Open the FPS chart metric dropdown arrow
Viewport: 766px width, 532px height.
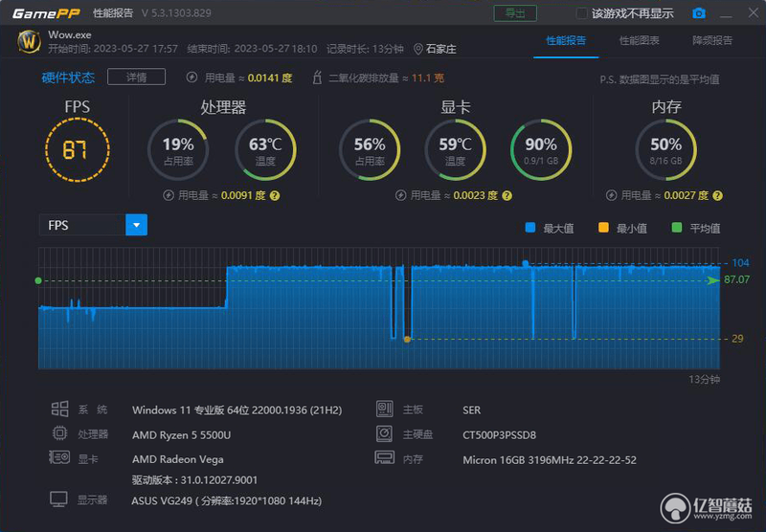[x=136, y=225]
